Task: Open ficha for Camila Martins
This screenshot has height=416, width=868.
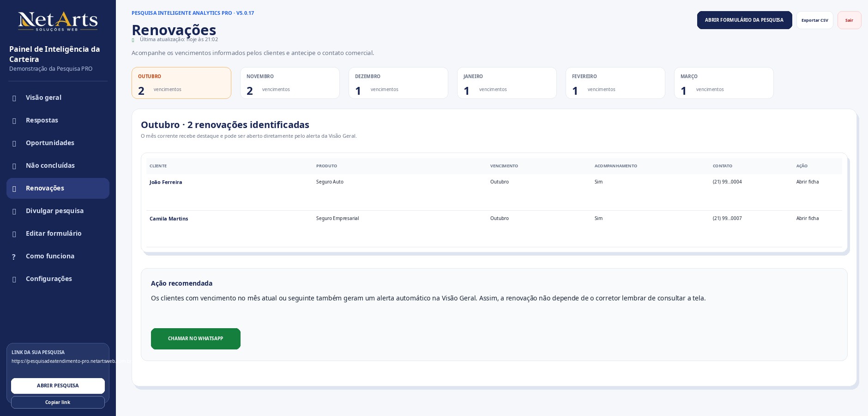Action: pyautogui.click(x=808, y=219)
